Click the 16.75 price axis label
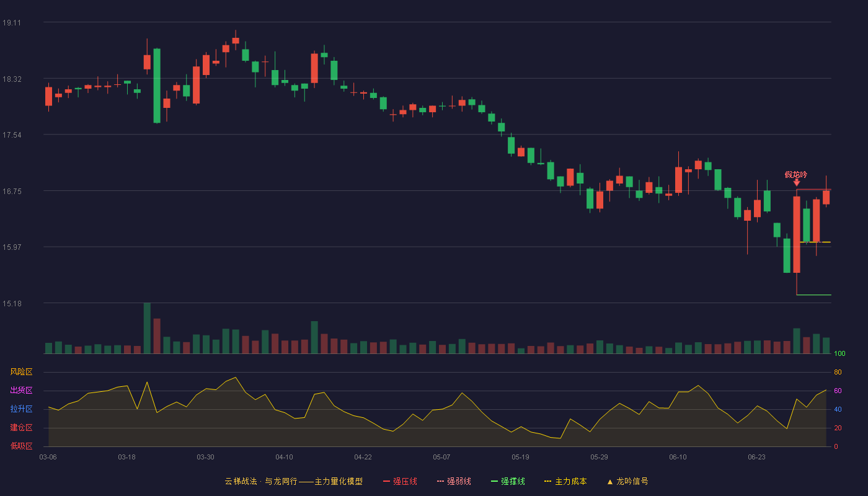 12,192
